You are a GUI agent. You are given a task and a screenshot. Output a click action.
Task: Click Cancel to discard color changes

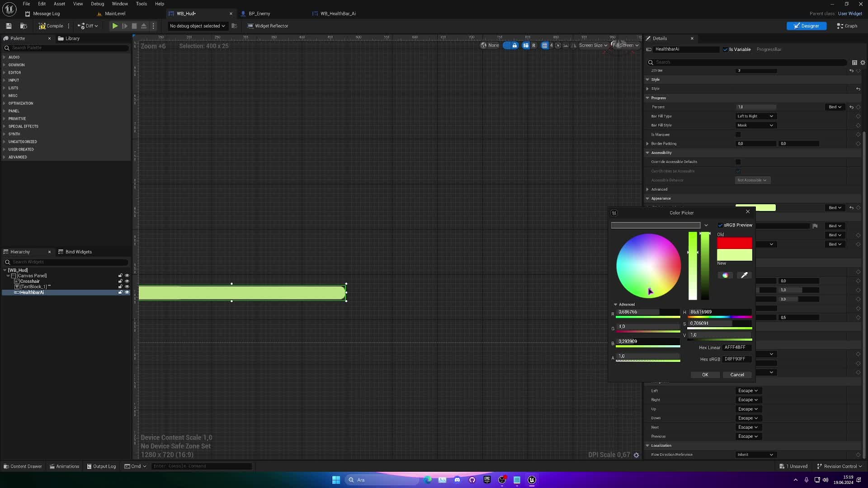point(737,374)
